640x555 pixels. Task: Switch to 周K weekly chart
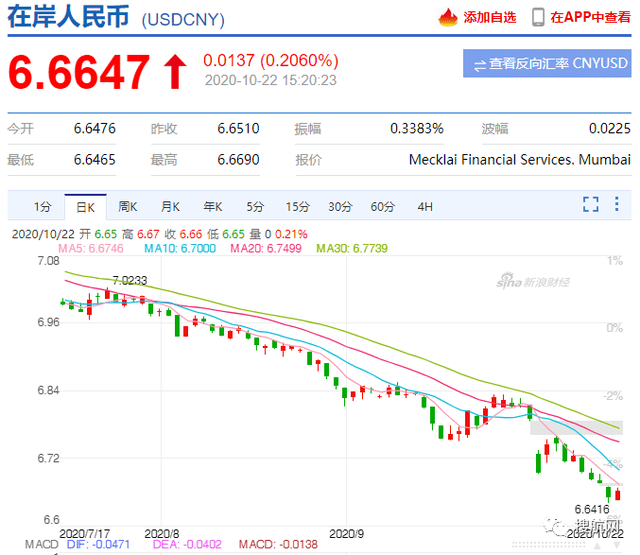click(127, 207)
